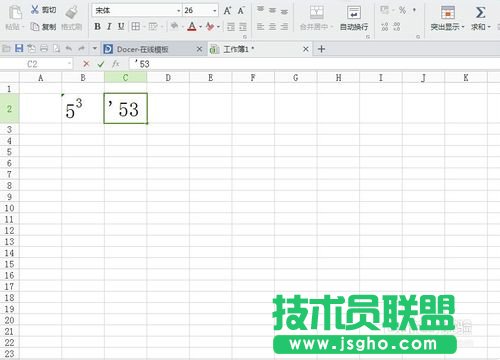
Task: Center text horizontally
Action: pyautogui.click(x=272, y=26)
